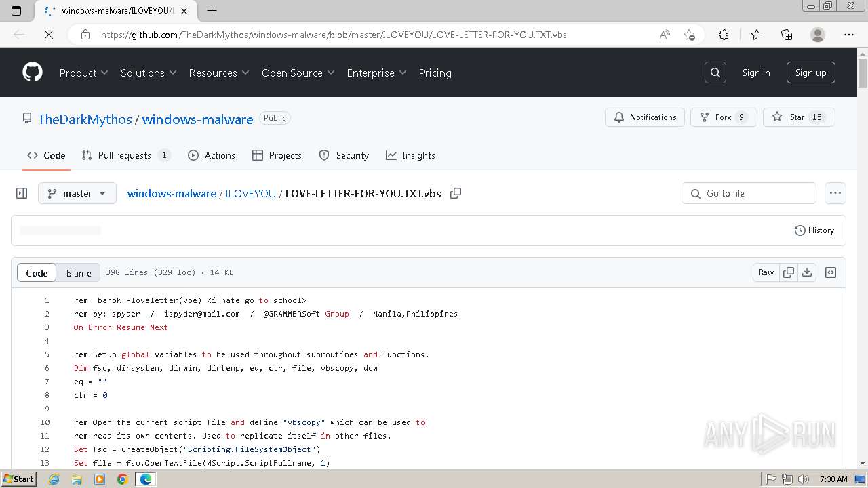Screen dimensions: 868x488
Task: Expand the Resources menu
Action: (219, 73)
